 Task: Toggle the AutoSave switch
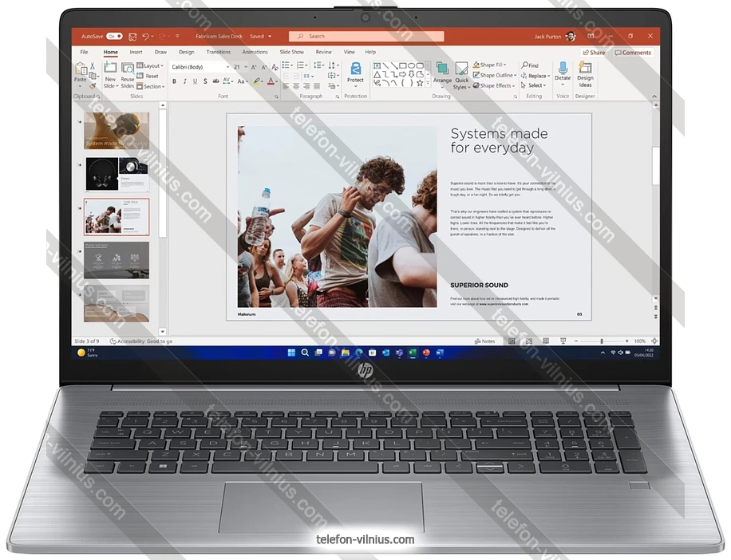(114, 37)
